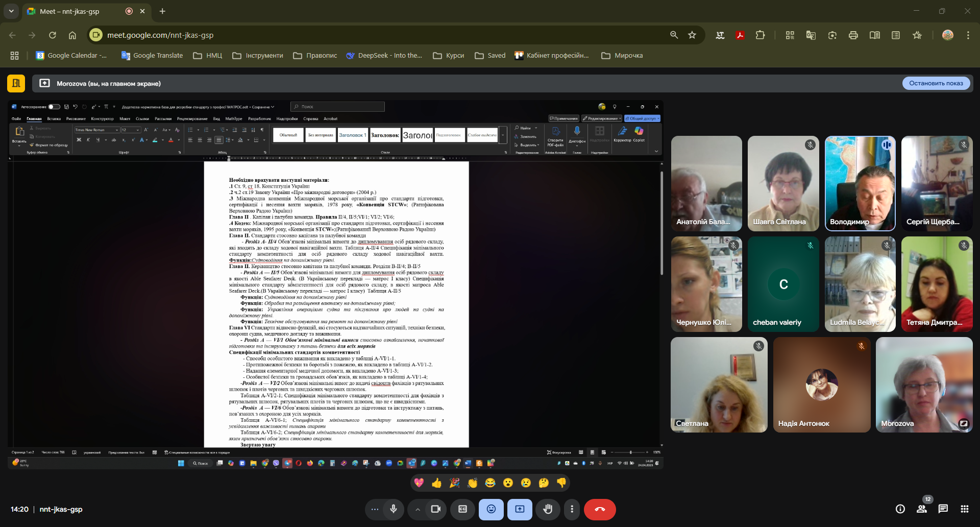Mute the microphone in Meet
Screen dimensions: 980x527
[x=393, y=509]
